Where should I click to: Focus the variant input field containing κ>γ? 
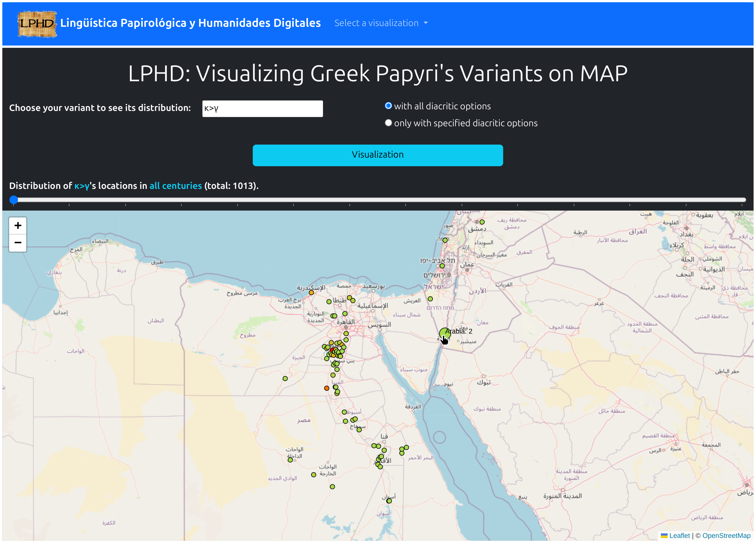(262, 108)
